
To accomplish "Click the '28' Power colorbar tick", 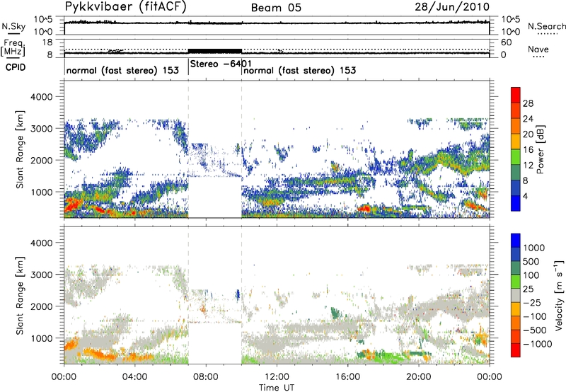I will click(528, 103).
